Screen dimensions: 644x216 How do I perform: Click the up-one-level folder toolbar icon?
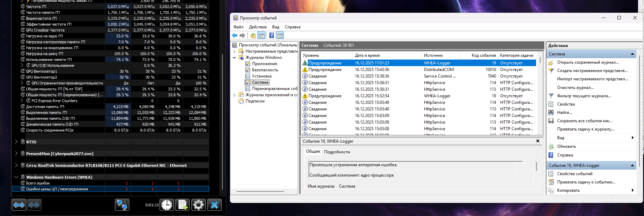[253, 35]
